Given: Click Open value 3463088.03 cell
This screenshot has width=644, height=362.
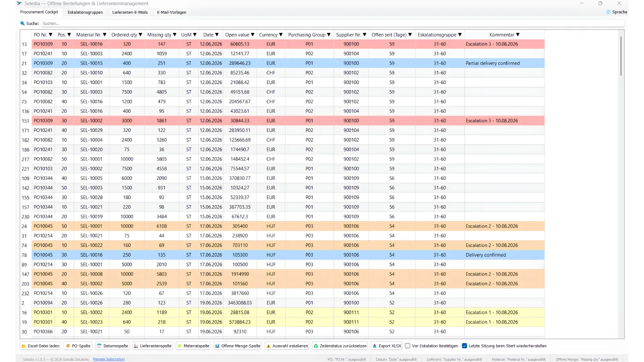Looking at the screenshot, I should pyautogui.click(x=240, y=303).
